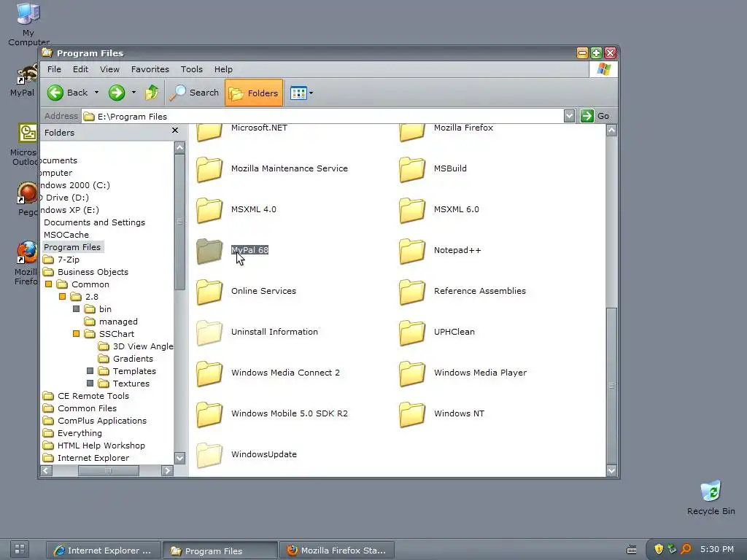Select Program Files in folder tree
Screen dimensions: 747x560
(72, 247)
